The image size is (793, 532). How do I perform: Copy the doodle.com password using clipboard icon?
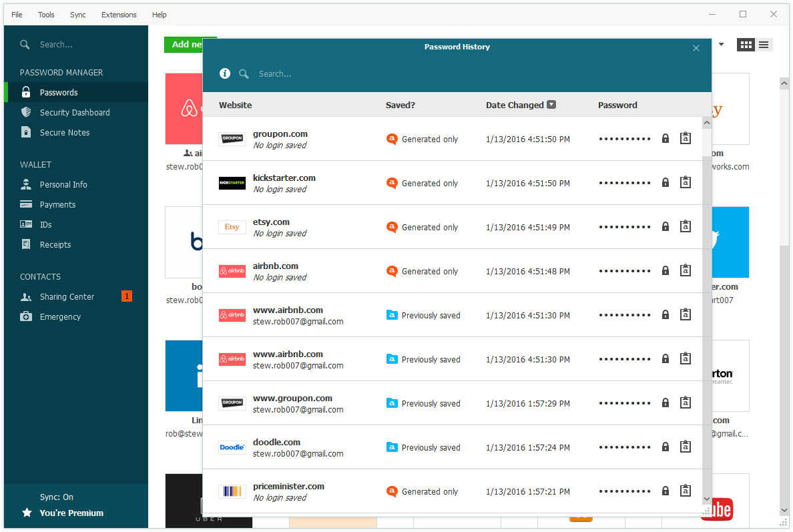click(685, 447)
